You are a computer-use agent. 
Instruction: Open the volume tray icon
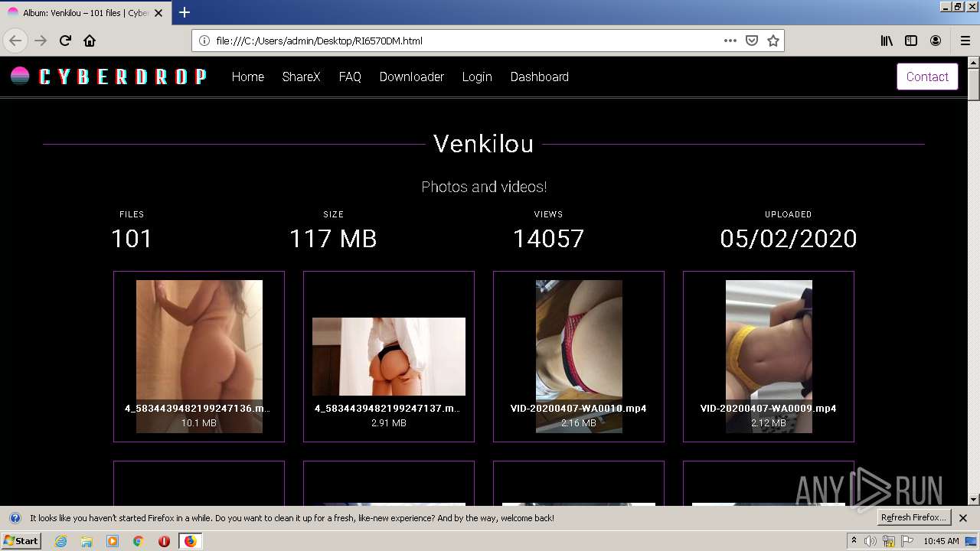[870, 541]
